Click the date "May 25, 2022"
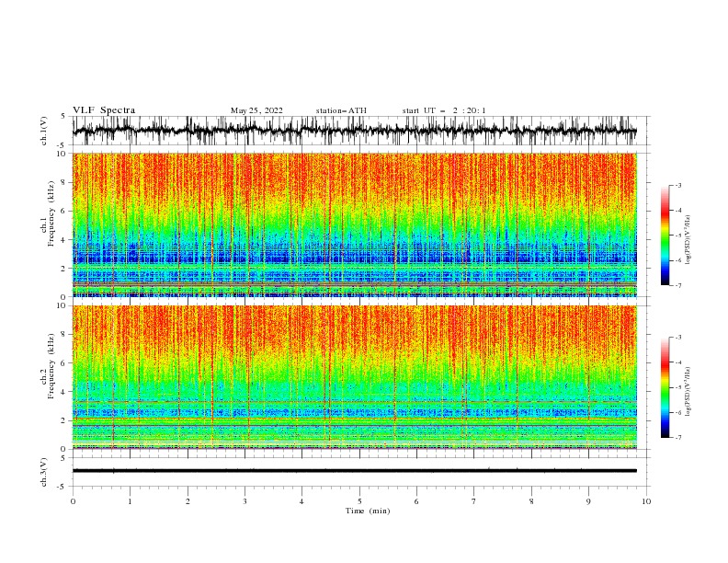 256,110
